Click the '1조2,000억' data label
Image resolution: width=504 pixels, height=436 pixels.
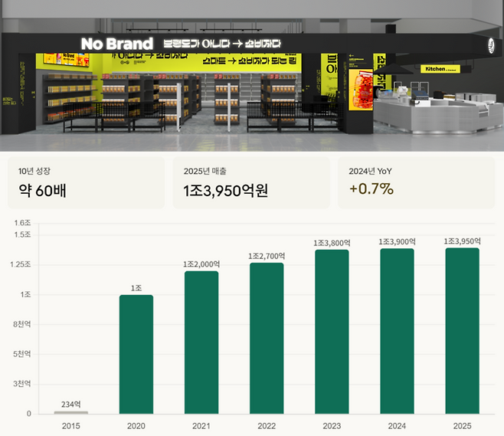[x=201, y=264]
